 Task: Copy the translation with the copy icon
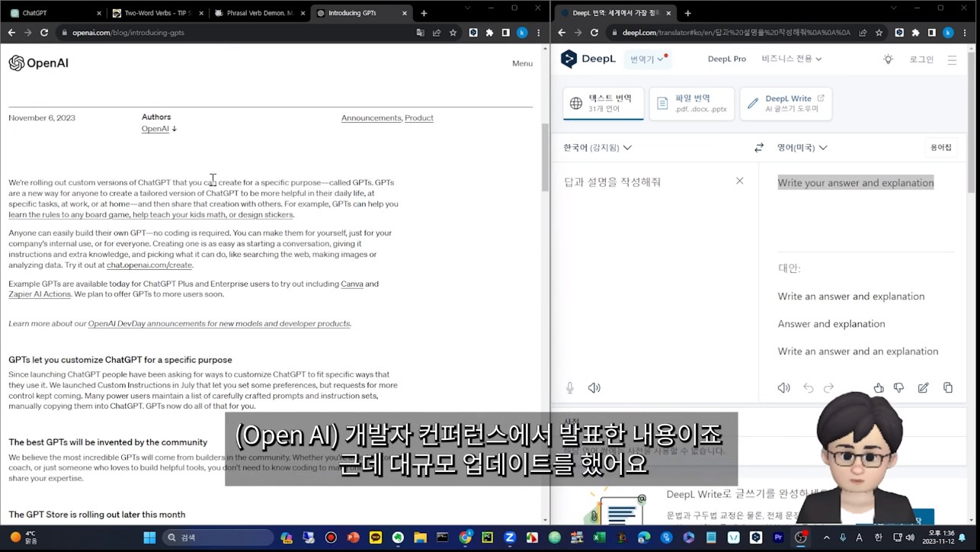[x=948, y=388]
